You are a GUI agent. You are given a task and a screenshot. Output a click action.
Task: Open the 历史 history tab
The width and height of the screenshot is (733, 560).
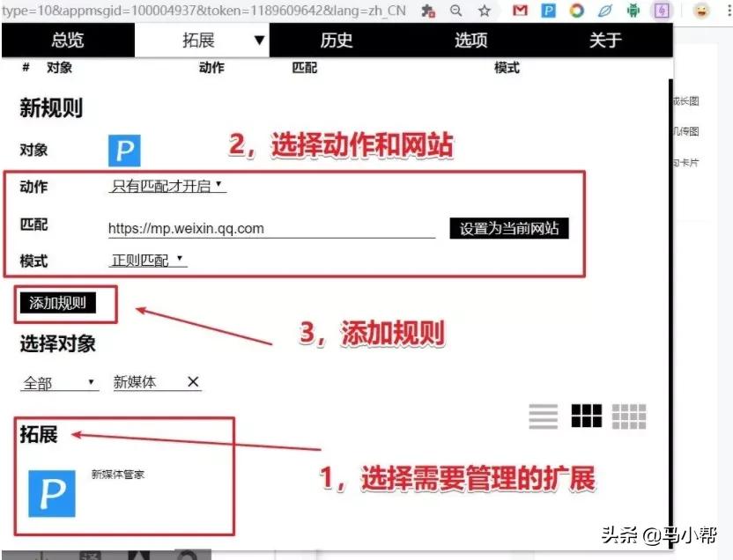point(337,41)
